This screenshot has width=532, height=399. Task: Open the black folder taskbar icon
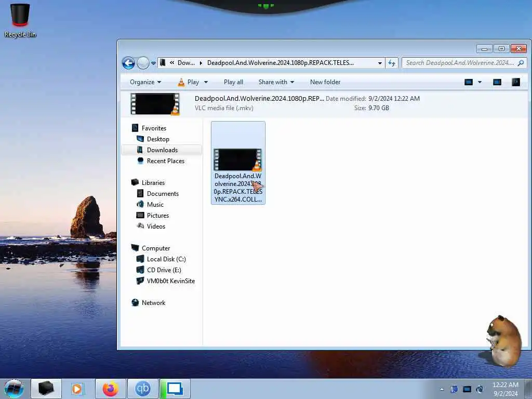pos(46,389)
